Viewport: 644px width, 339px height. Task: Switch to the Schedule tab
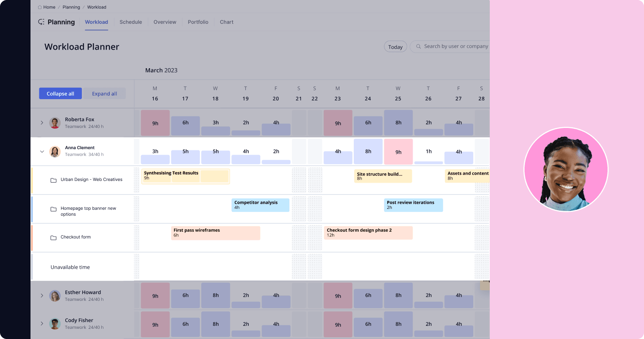(x=130, y=22)
